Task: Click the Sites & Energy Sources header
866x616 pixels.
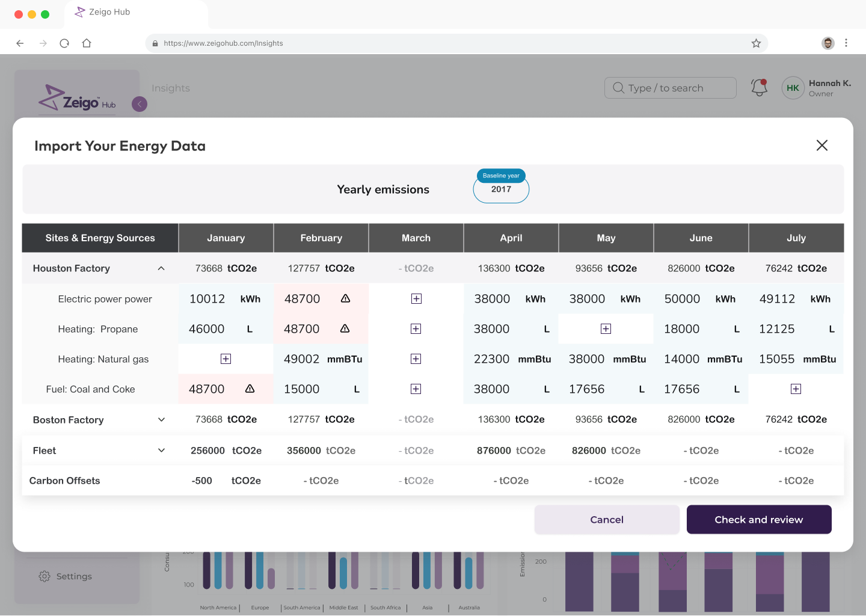Action: [100, 238]
